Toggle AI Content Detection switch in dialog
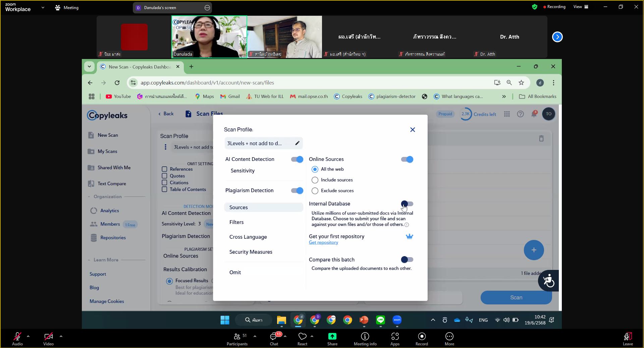 point(297,159)
